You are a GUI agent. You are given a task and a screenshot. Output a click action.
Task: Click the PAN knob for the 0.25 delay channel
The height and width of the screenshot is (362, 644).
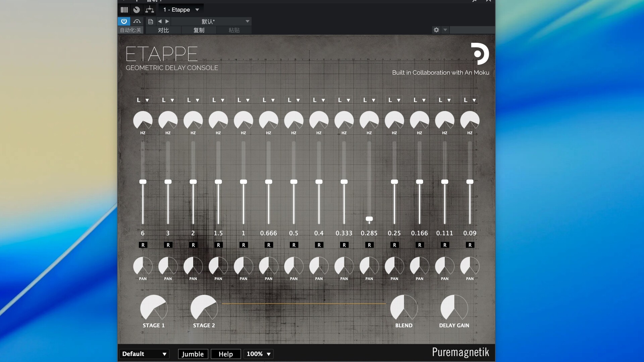(x=394, y=266)
